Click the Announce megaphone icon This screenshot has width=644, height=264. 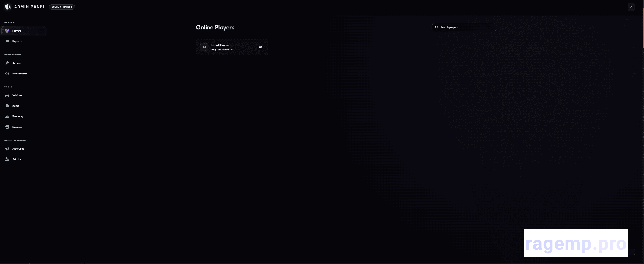point(7,149)
